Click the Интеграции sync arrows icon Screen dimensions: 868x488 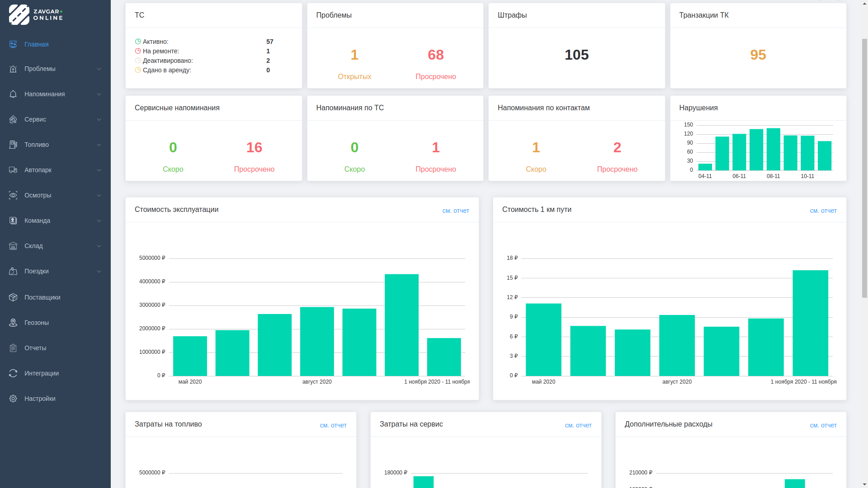13,373
